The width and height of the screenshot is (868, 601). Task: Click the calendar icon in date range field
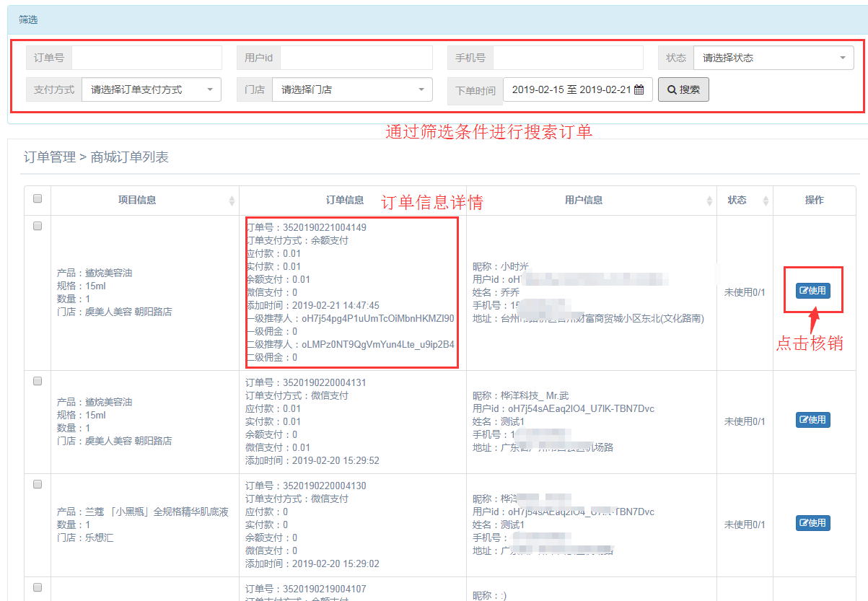click(x=639, y=90)
